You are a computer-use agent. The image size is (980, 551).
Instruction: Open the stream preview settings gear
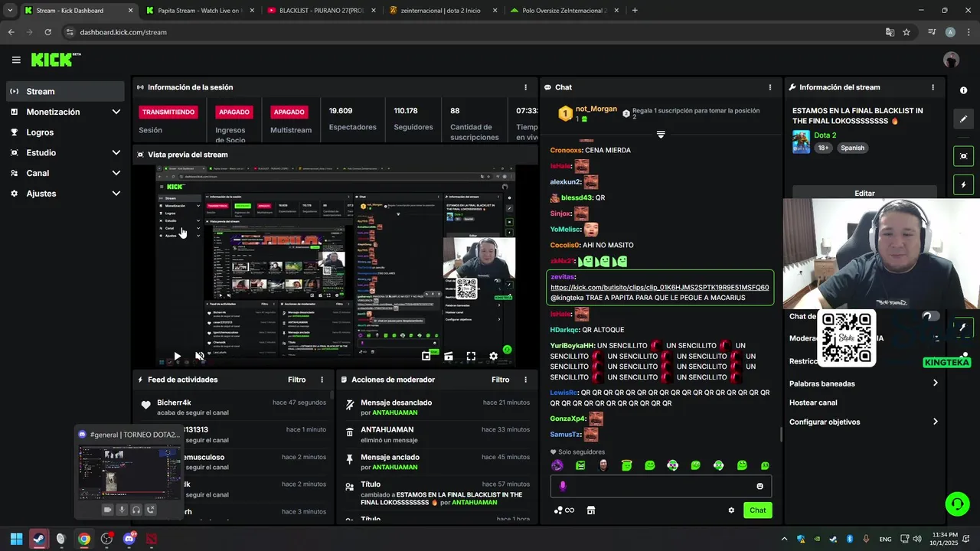click(x=494, y=356)
